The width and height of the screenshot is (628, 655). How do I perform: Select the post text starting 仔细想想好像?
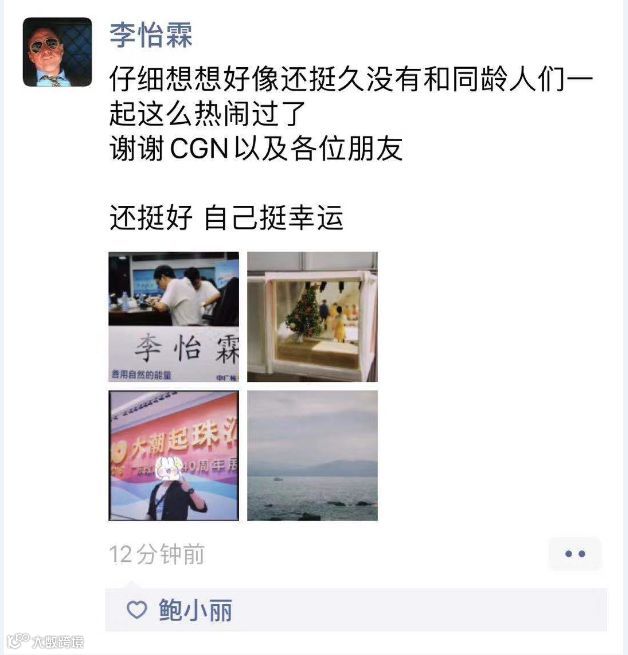(351, 96)
